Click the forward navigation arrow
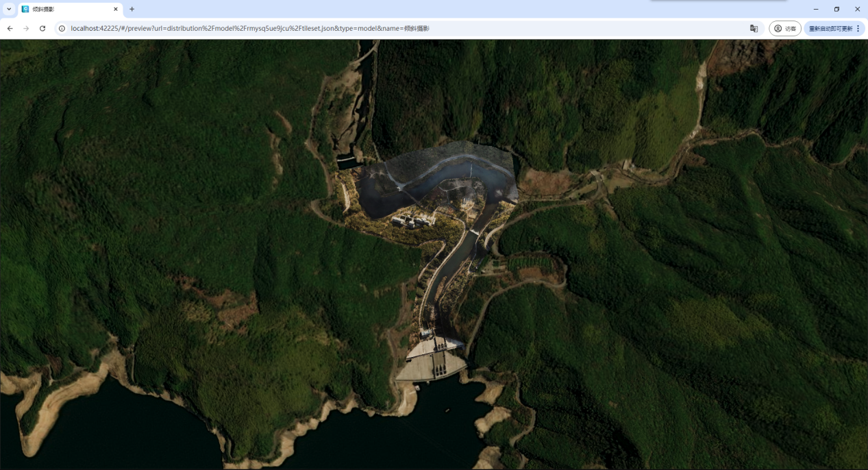This screenshot has width=868, height=470. pyautogui.click(x=26, y=28)
